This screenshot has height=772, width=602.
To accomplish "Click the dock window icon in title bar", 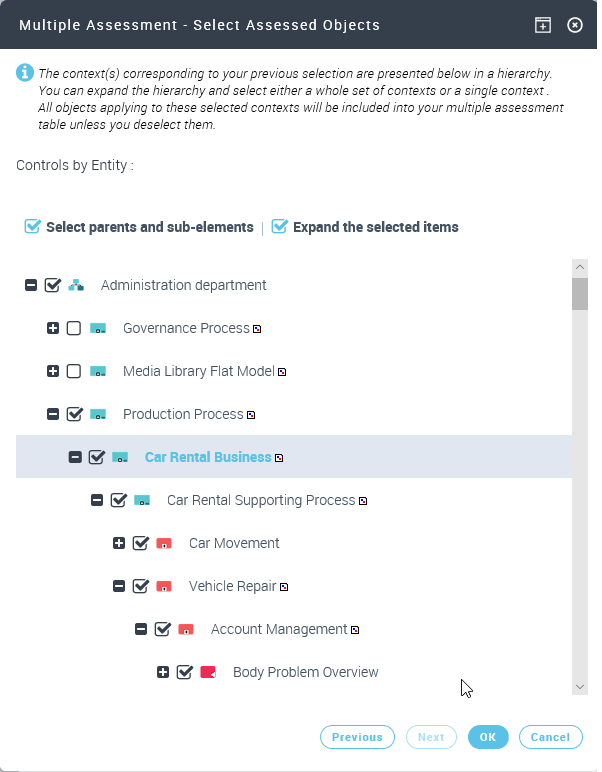I will pyautogui.click(x=542, y=25).
